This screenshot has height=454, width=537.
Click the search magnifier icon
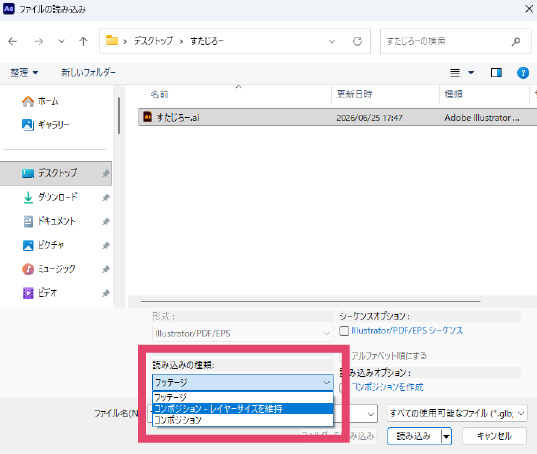click(516, 41)
